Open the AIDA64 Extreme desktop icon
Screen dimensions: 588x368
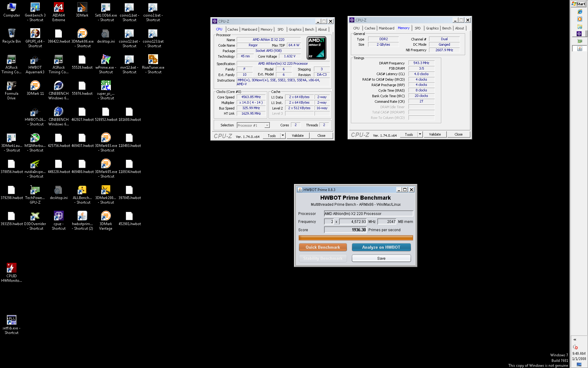58,12
